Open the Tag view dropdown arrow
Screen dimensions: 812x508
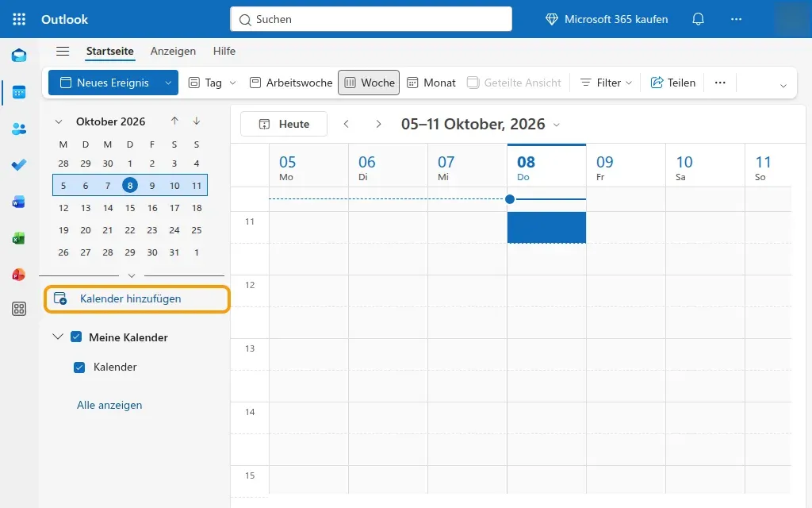[232, 83]
